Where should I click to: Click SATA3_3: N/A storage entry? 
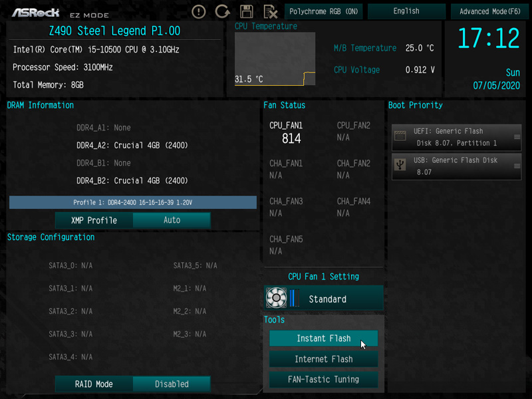(x=70, y=334)
